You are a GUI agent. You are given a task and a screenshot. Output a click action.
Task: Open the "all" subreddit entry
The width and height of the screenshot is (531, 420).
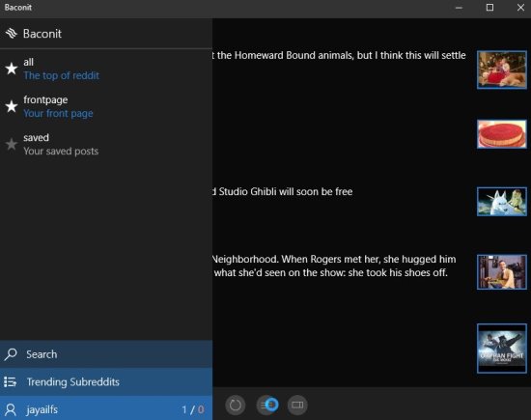106,69
